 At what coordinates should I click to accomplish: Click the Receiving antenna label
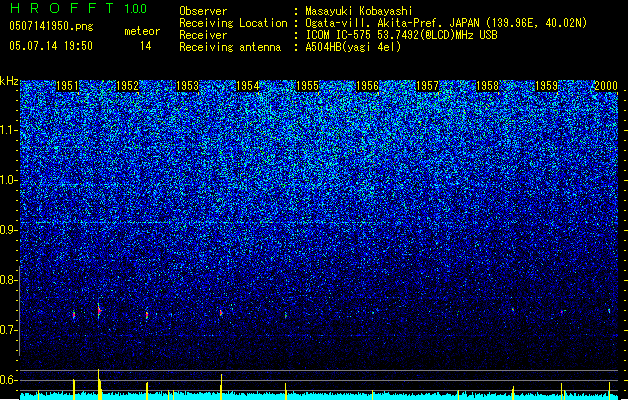pos(230,47)
